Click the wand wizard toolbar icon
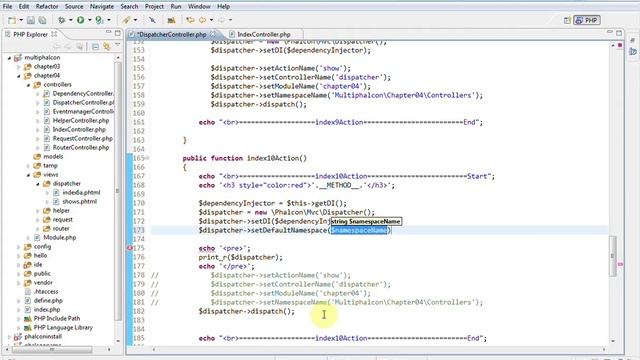The height and width of the screenshot is (360, 640). click(x=127, y=20)
